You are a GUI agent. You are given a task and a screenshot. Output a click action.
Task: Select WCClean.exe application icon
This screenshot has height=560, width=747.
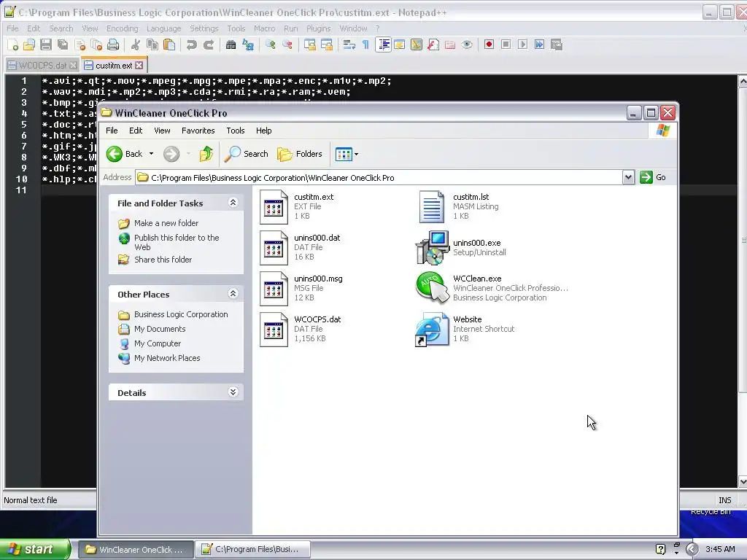432,287
